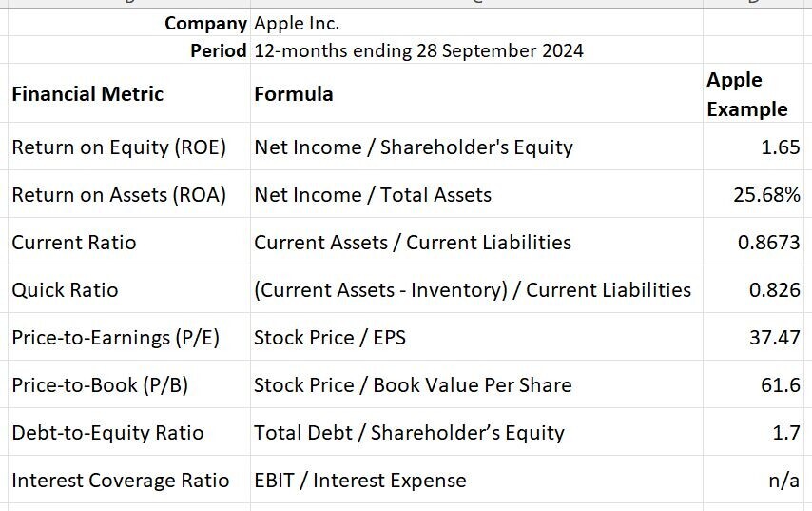The height and width of the screenshot is (511, 812).
Task: Click the Apple Example header cell
Action: 753,94
